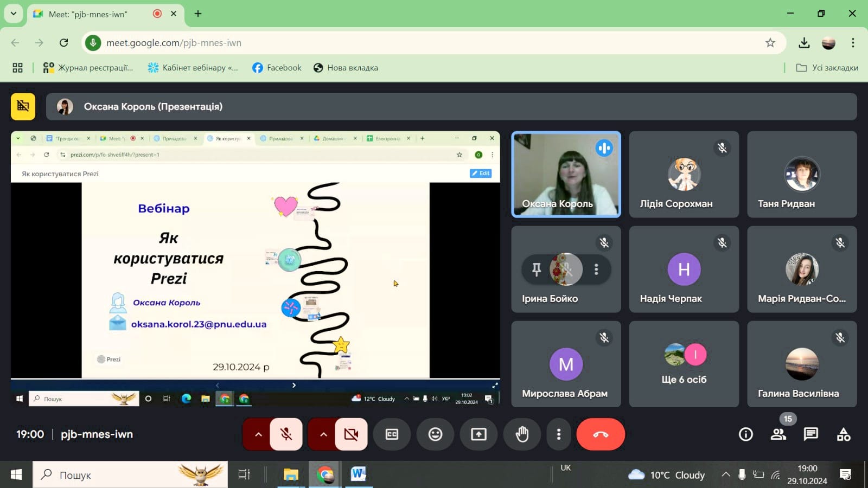Viewport: 868px width, 488px height.
Task: Open the activities panel icon
Action: [x=844, y=434]
